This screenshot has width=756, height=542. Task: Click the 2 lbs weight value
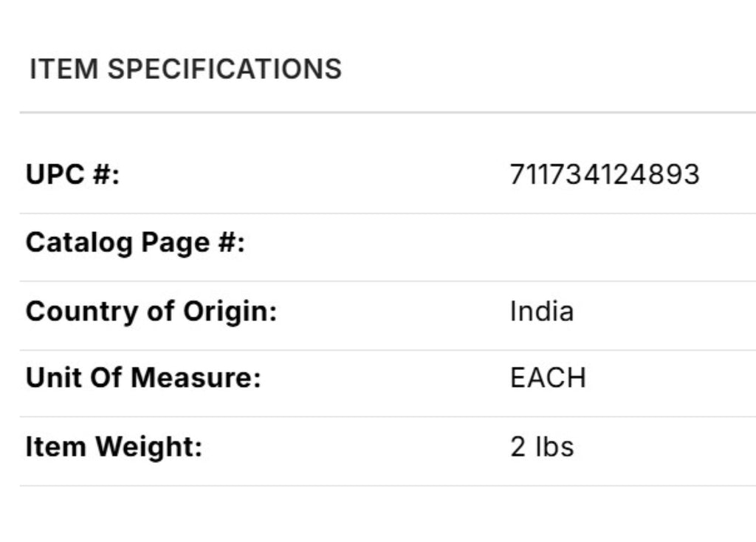[541, 447]
